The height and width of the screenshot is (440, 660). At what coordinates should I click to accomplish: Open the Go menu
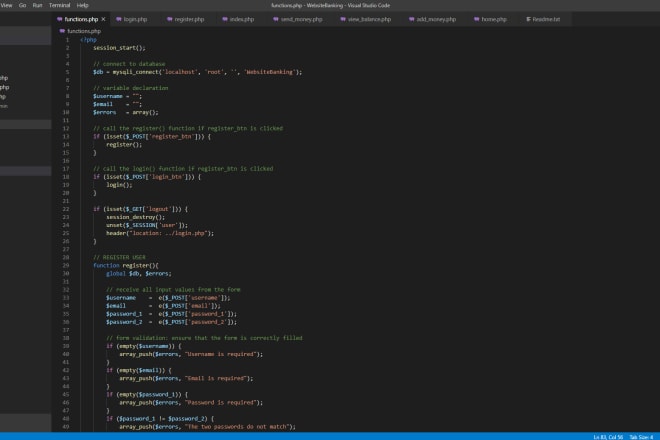[x=22, y=5]
